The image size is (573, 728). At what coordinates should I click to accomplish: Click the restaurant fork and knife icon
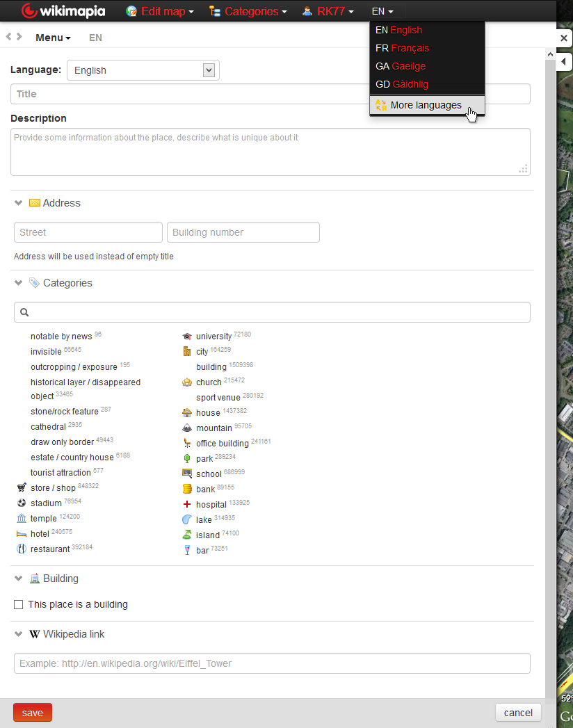(x=22, y=549)
